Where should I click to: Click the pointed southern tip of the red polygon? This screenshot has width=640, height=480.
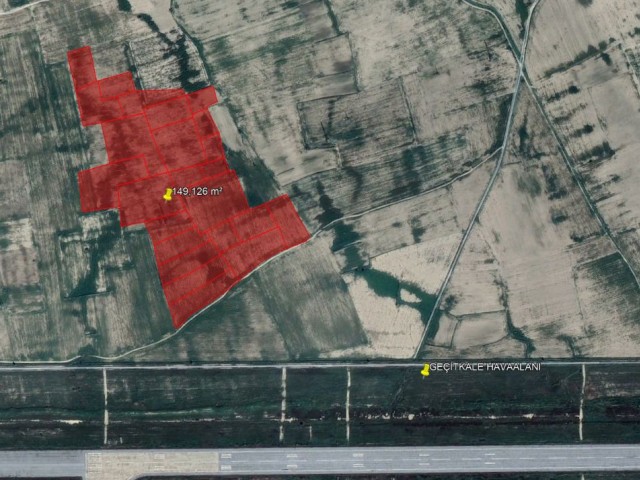(178, 320)
